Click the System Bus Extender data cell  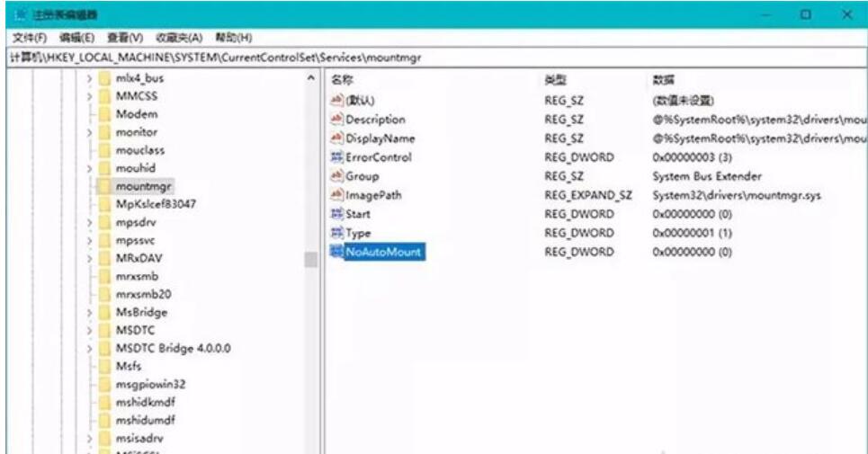[x=707, y=176]
